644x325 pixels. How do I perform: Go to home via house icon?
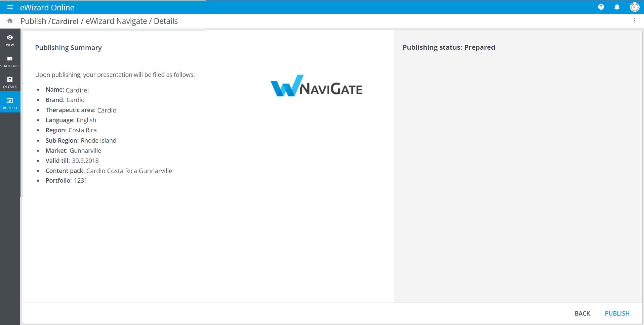tap(10, 21)
